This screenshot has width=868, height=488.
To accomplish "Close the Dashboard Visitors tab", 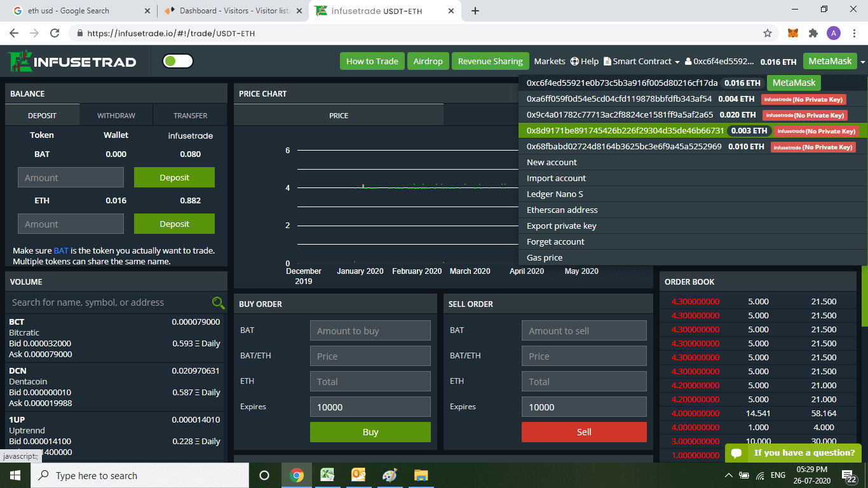I will point(300,11).
